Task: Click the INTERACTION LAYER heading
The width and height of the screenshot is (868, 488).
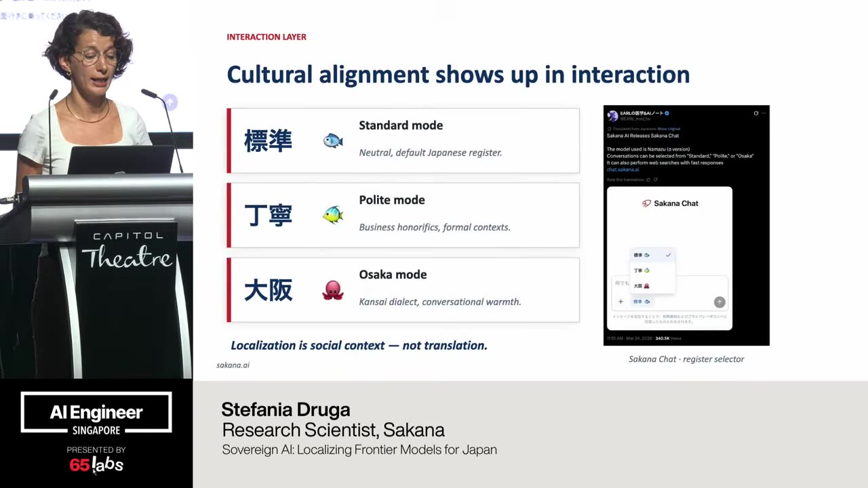Action: [x=267, y=37]
